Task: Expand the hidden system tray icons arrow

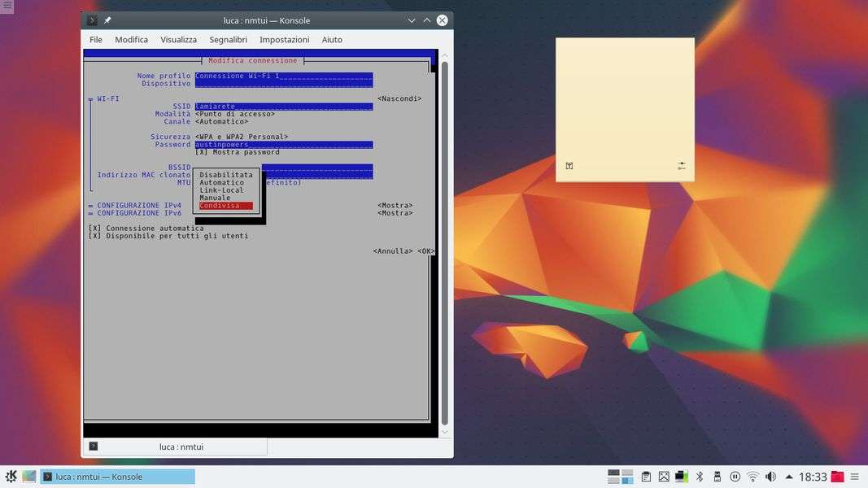Action: pos(788,477)
